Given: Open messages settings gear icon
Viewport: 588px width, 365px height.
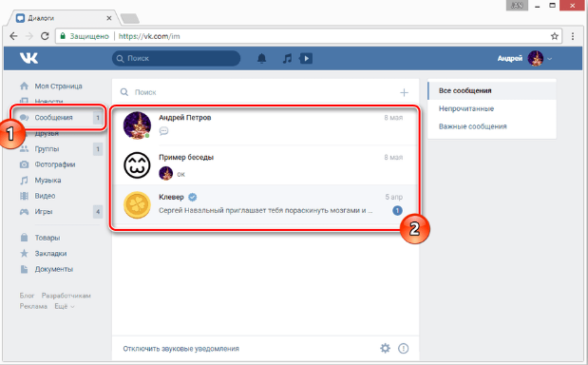Looking at the screenshot, I should [x=385, y=348].
